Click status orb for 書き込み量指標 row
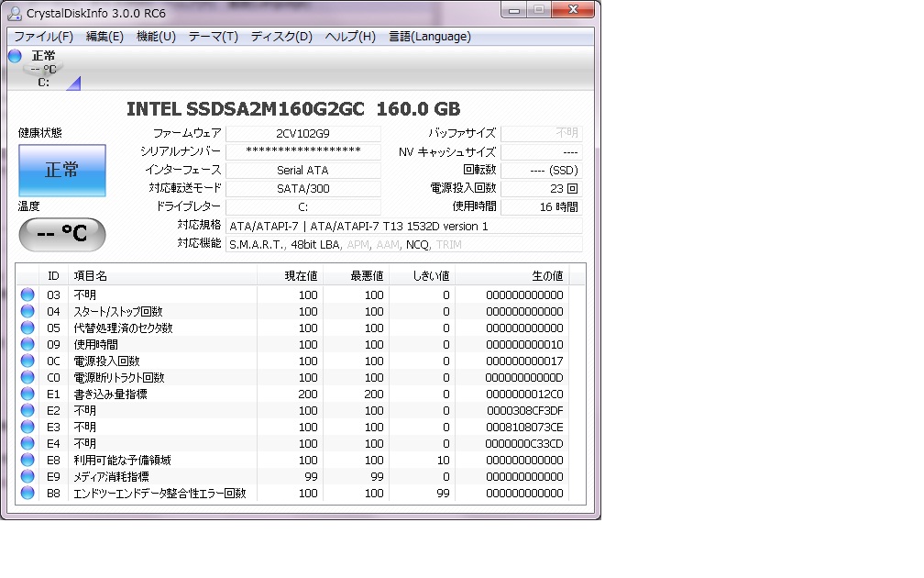Image resolution: width=924 pixels, height=578 pixels. [x=27, y=394]
